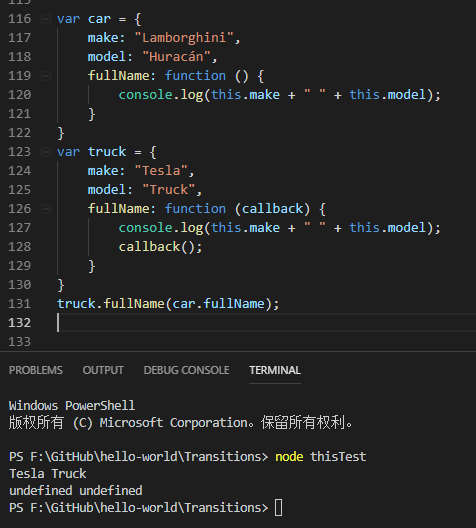Click the "Huracán" string value
The height and width of the screenshot is (528, 476).
(x=176, y=57)
